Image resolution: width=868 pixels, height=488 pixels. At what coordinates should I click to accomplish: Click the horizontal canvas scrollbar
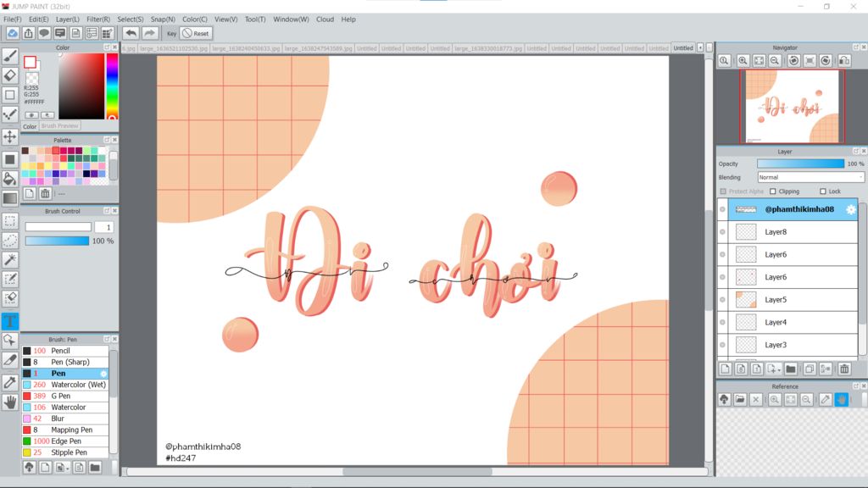[417, 471]
